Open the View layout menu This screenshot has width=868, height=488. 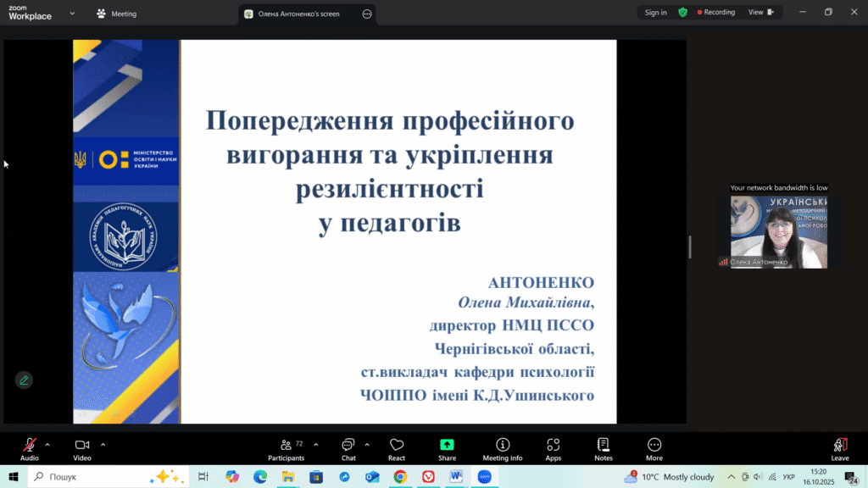(x=760, y=13)
